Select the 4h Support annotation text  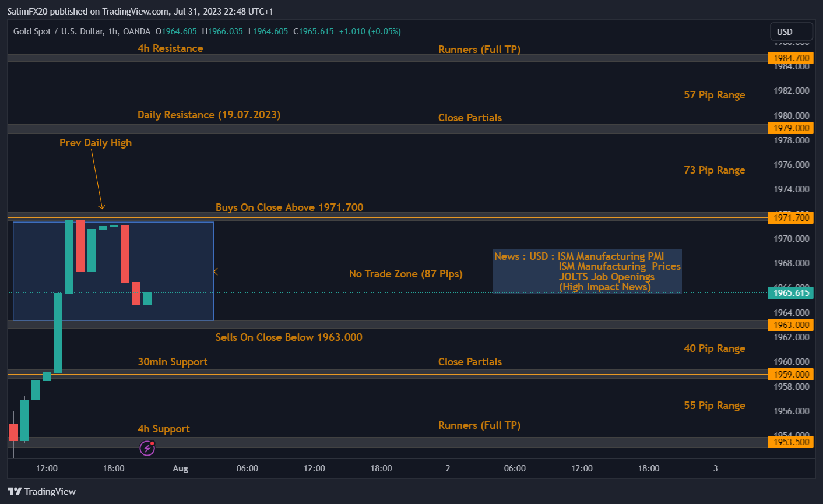coord(164,429)
